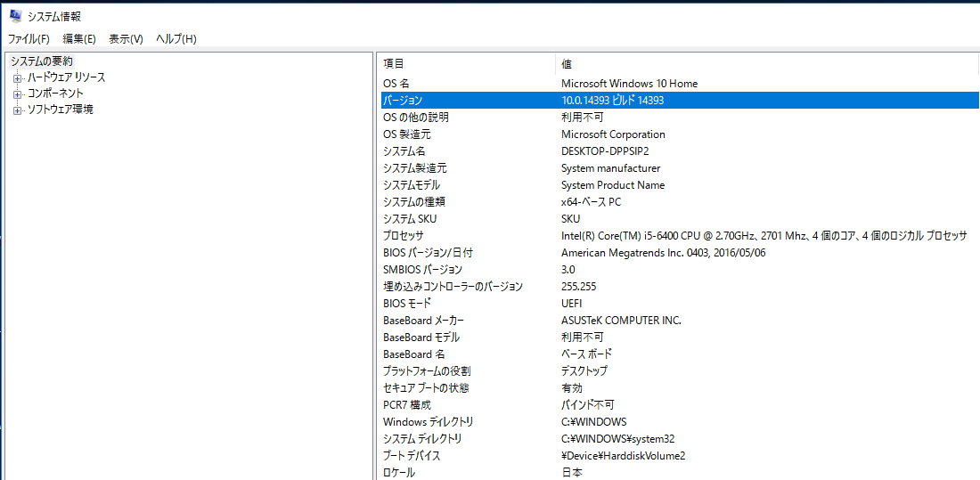Screen dimensions: 980x480
Task: Select the SMBIOS バージョン row
Action: 680,269
